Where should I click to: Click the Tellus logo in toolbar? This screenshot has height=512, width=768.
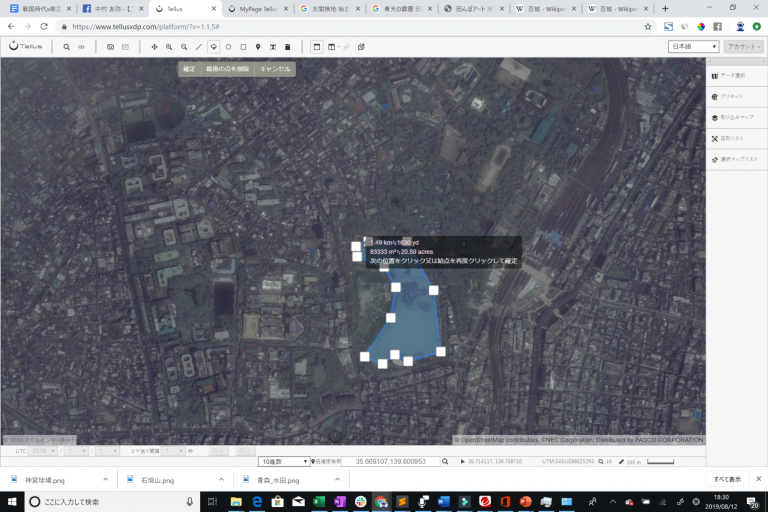pos(25,46)
